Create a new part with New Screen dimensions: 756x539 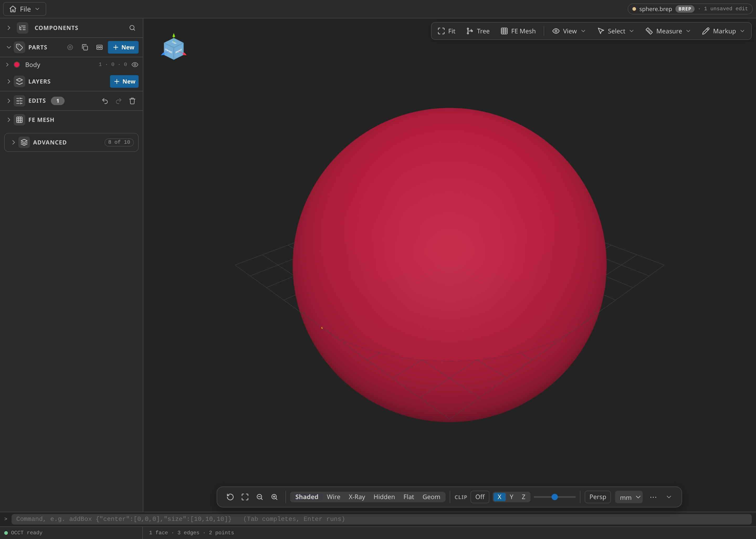[x=123, y=48]
